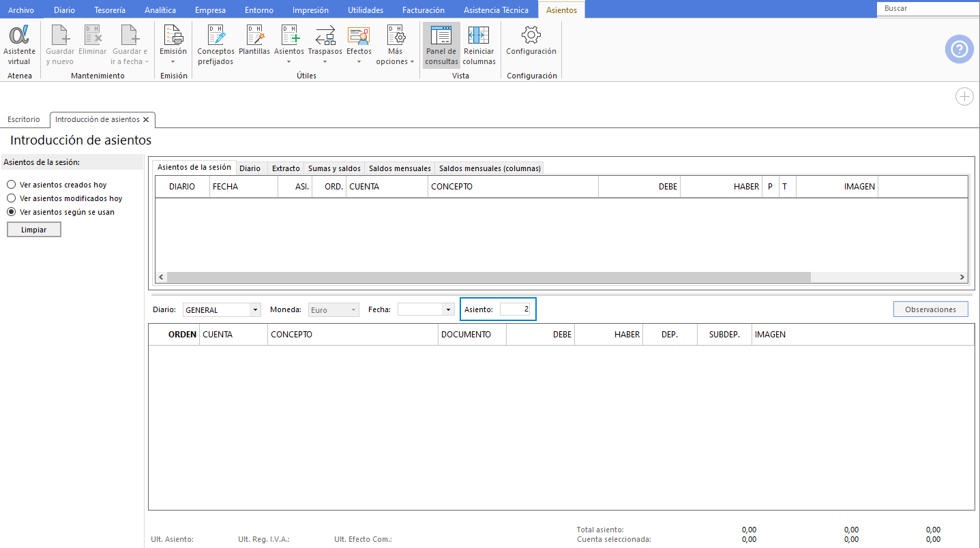Switch to the Extracto tab
Image resolution: width=980 pixels, height=548 pixels.
pyautogui.click(x=286, y=168)
